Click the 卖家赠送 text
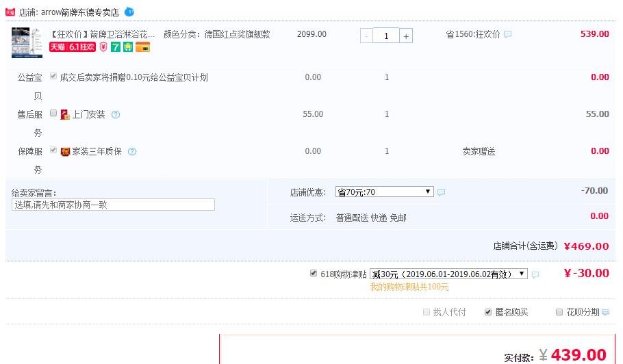Image resolution: width=623 pixels, height=364 pixels. 479,151
